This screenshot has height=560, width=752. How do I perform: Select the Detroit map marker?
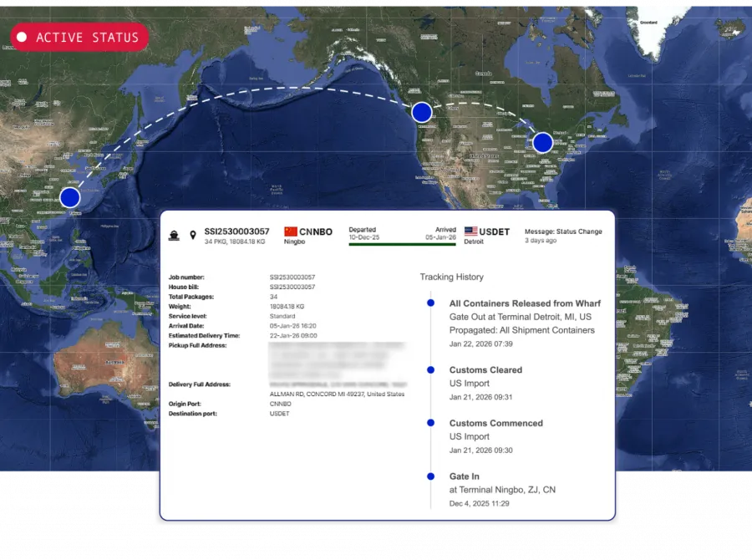pos(542,142)
